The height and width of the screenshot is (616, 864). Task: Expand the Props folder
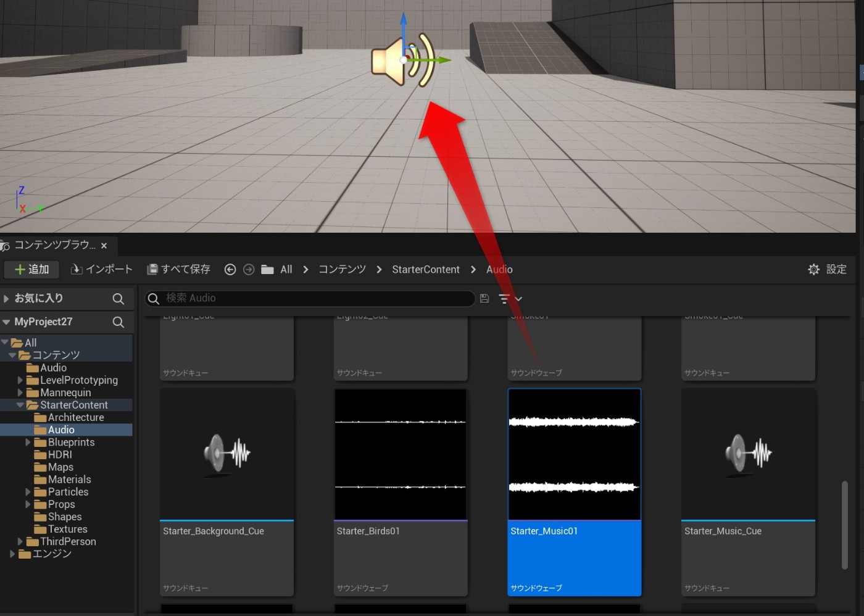click(x=28, y=504)
